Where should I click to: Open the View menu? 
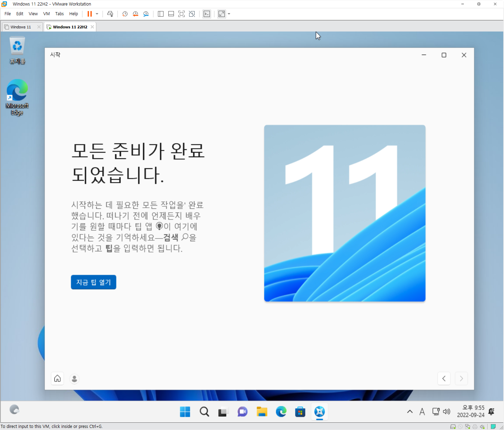tap(33, 14)
